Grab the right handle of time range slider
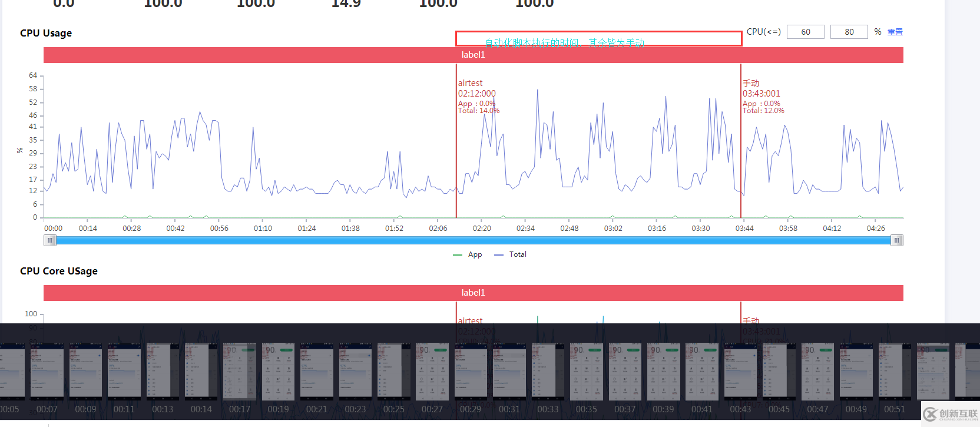Viewport: 980px width, 427px height. [x=897, y=240]
